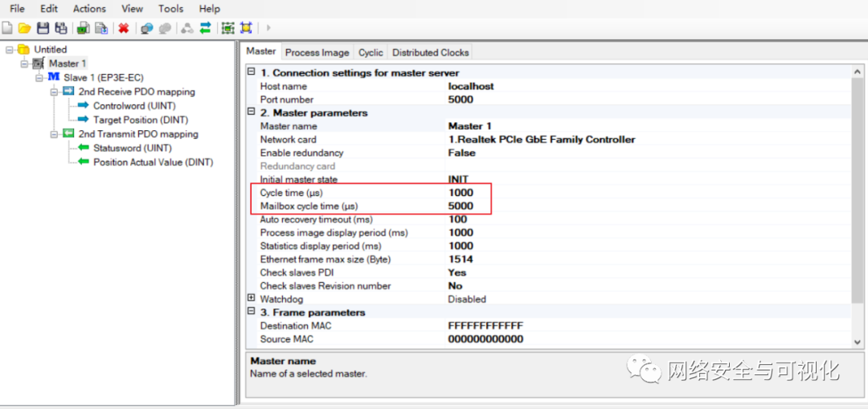
Task: Click the red X delete icon
Action: pyautogui.click(x=124, y=28)
